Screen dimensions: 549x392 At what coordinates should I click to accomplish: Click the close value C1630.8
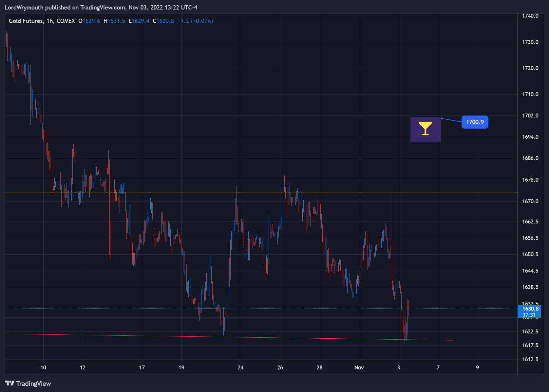(163, 21)
